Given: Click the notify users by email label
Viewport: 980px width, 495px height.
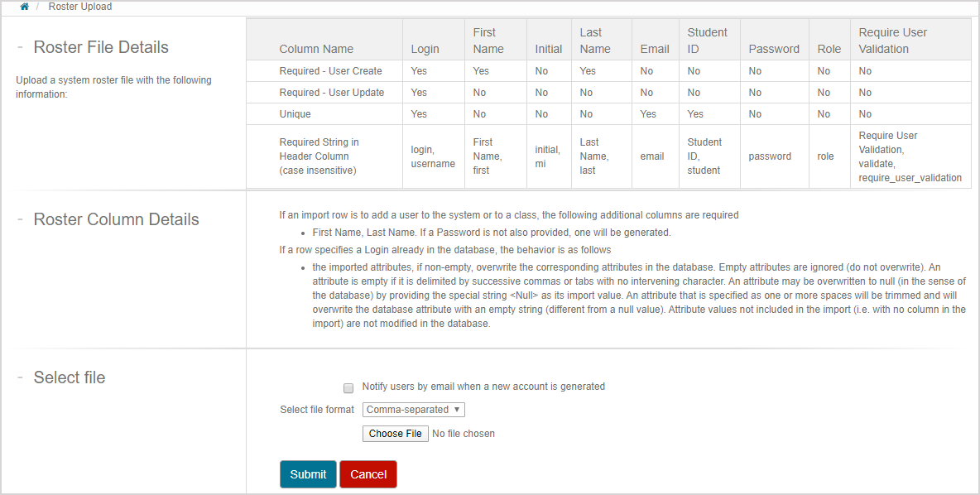Looking at the screenshot, I should 483,387.
